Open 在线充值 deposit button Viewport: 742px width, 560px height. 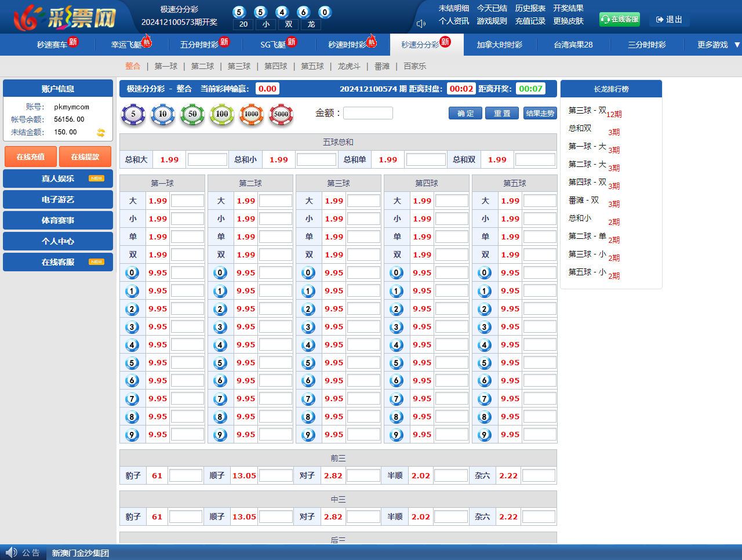pos(31,157)
